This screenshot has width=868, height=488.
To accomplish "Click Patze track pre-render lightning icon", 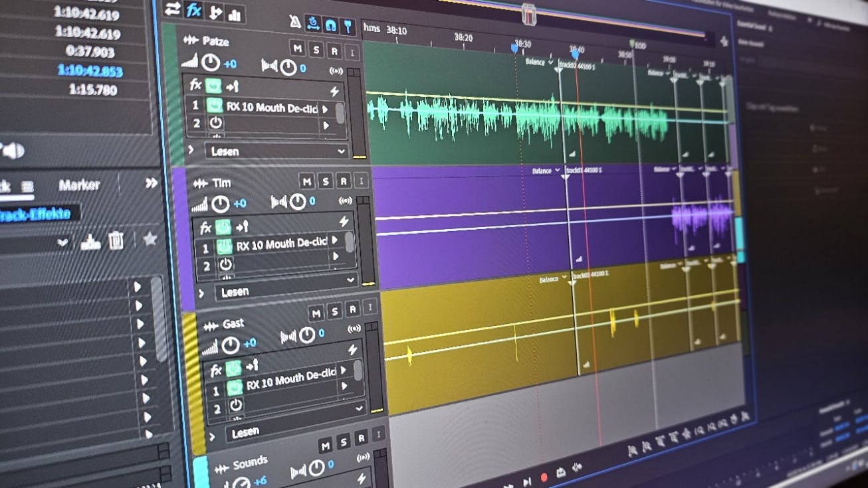I will pyautogui.click(x=334, y=91).
